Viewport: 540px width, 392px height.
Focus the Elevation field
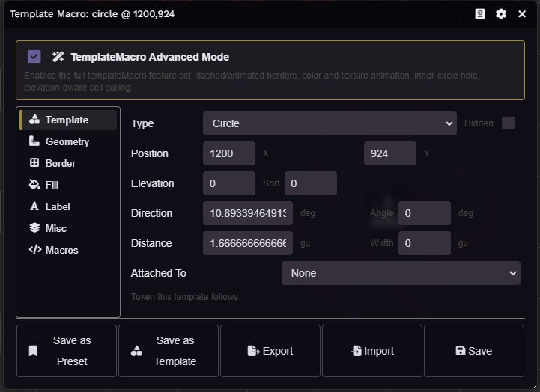(229, 183)
